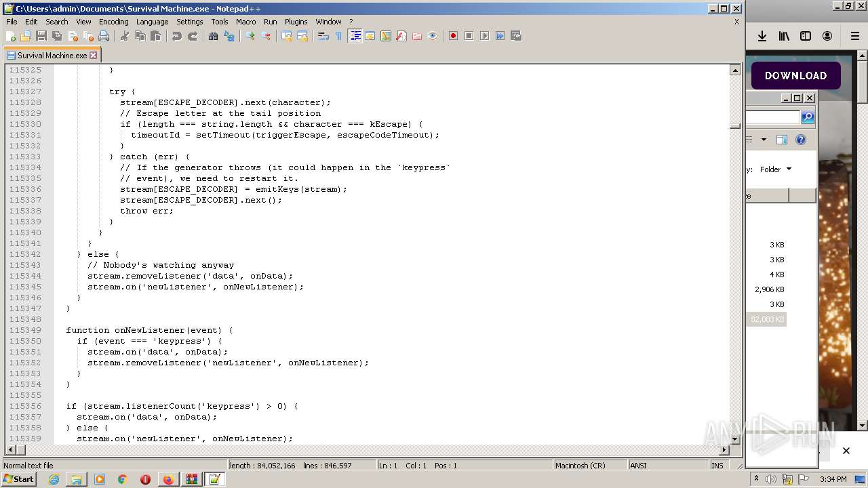The image size is (868, 488).
Task: Zoom out using toolbar icon
Action: point(266,36)
